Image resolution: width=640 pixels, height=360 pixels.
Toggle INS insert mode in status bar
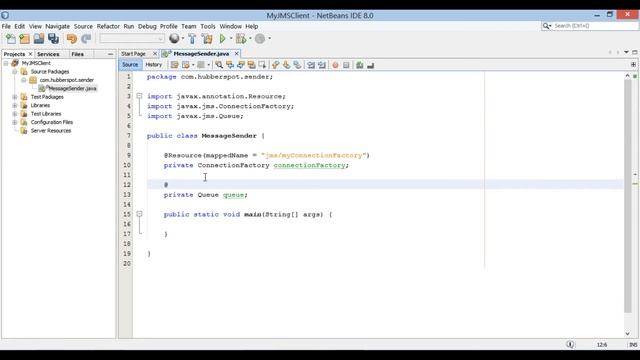click(633, 345)
